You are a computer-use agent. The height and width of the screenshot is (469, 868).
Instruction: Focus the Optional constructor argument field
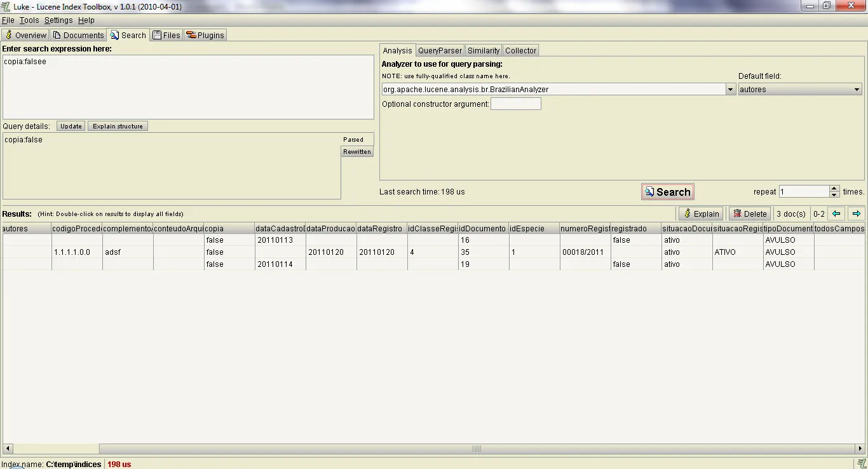click(x=516, y=104)
